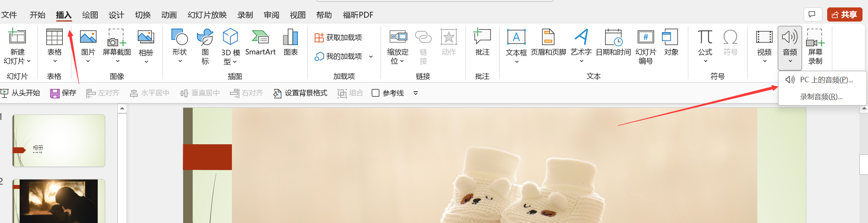Click the hyperlink (链接) icon

pyautogui.click(x=423, y=46)
